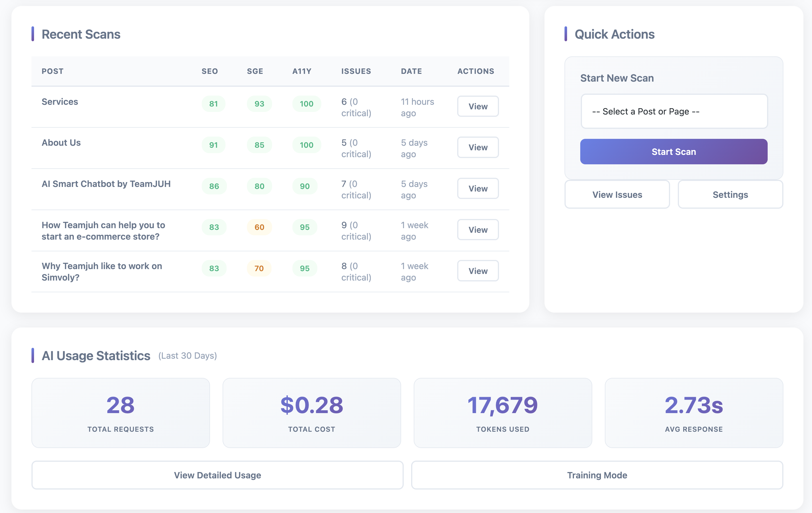Click View Detailed Usage button

(x=217, y=475)
